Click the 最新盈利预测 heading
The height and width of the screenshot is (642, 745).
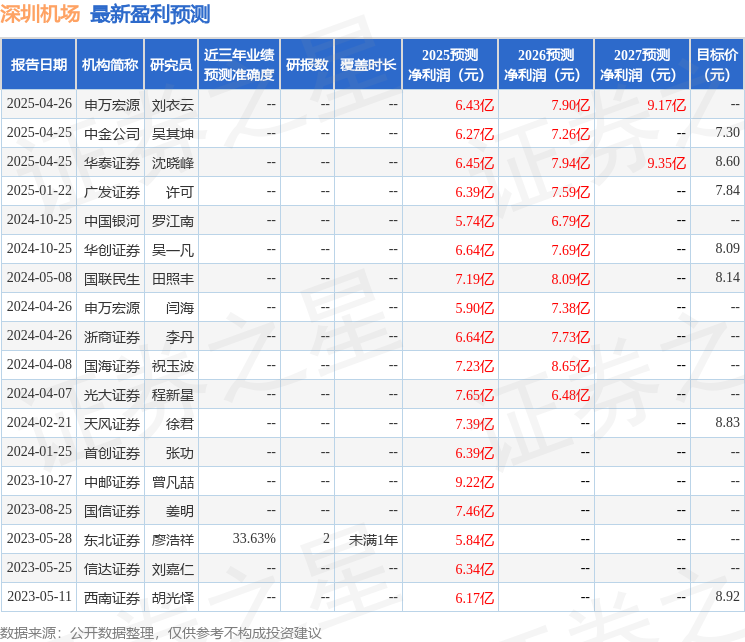(x=150, y=14)
